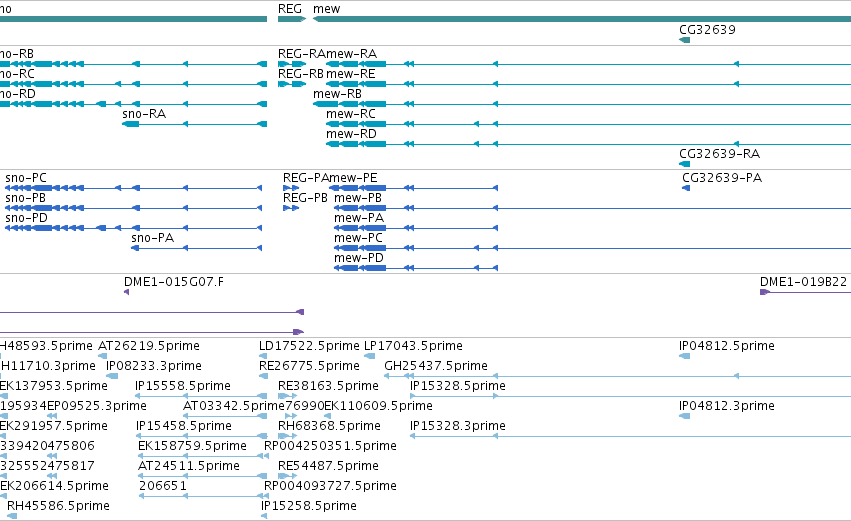Select the sno-RA transcript label
Image resolution: width=851 pixels, height=521 pixels.
tap(144, 114)
